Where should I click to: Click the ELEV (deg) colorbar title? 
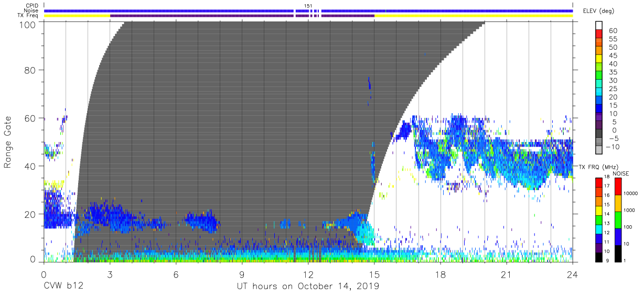click(x=598, y=11)
